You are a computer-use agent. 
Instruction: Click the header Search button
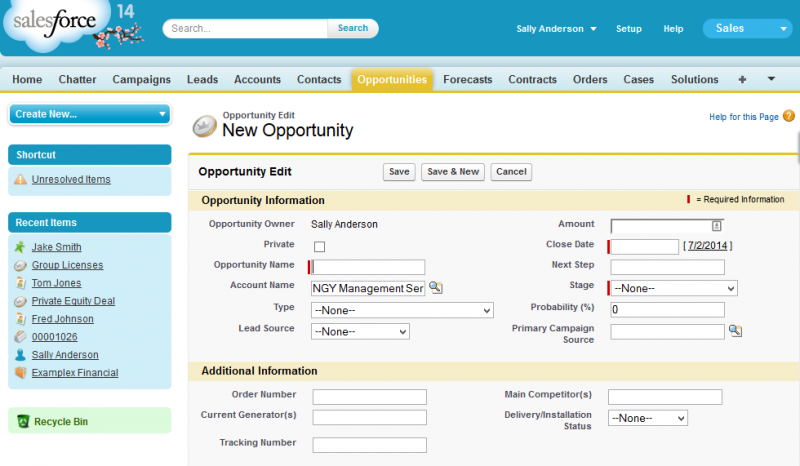[x=353, y=28]
